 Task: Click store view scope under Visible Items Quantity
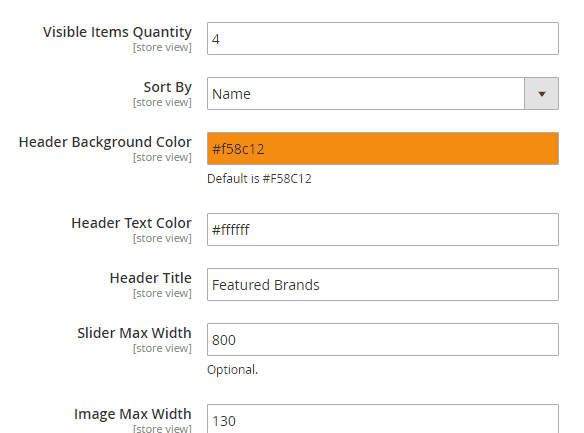click(162, 47)
